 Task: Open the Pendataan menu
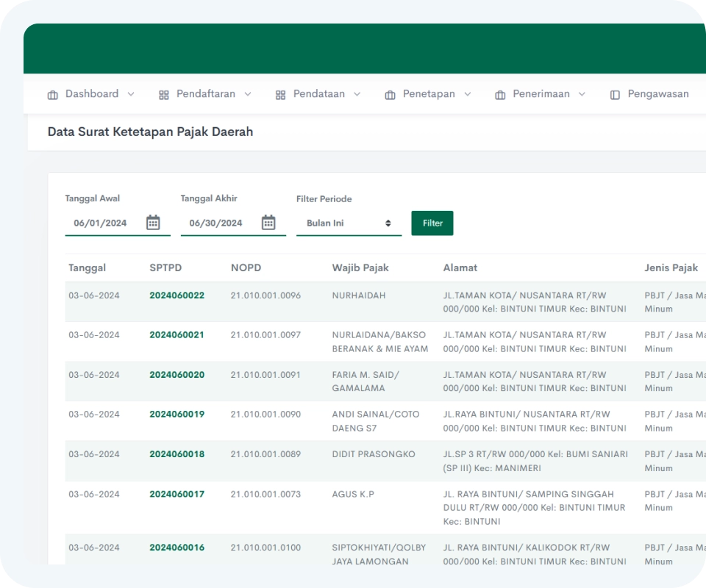click(318, 94)
